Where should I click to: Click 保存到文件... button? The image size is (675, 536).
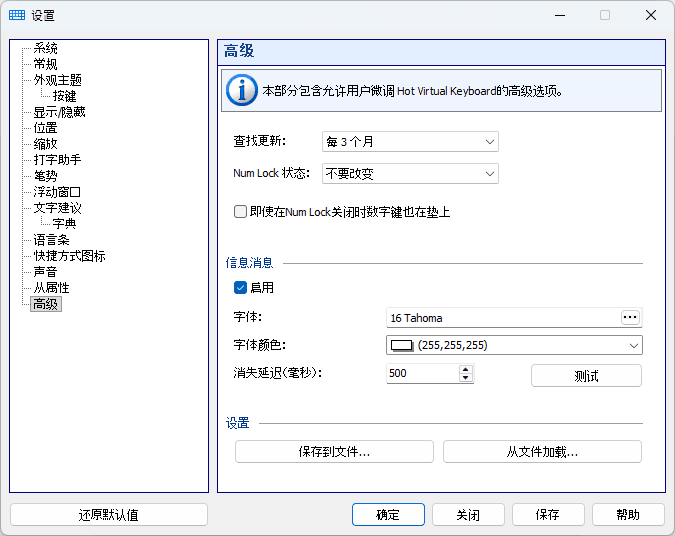tap(334, 452)
